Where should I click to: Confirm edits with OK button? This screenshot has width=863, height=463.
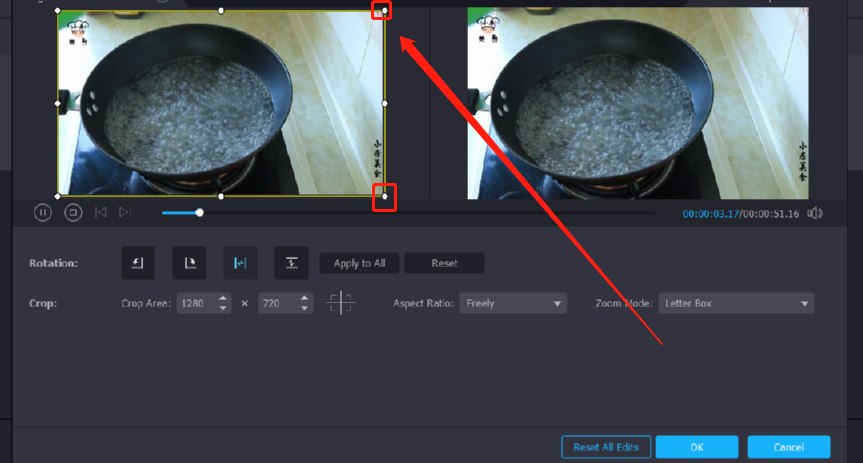(x=697, y=446)
